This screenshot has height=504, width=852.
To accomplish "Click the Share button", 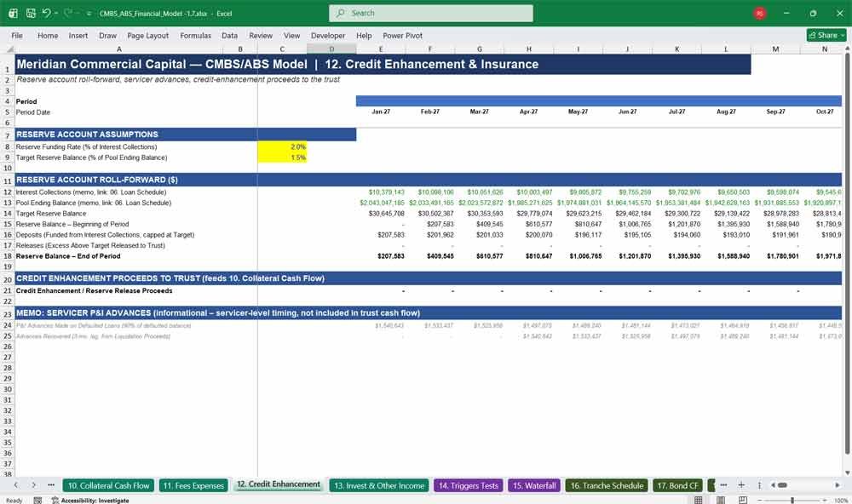I will 826,35.
